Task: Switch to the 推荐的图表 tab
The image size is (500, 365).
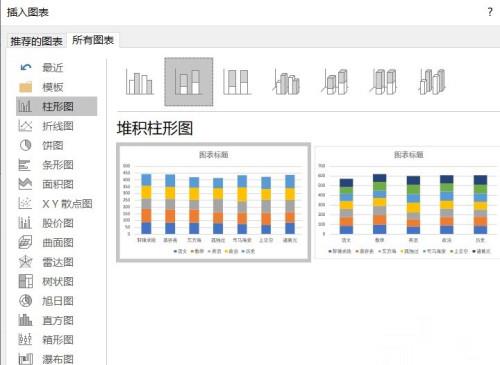Action: pyautogui.click(x=36, y=41)
